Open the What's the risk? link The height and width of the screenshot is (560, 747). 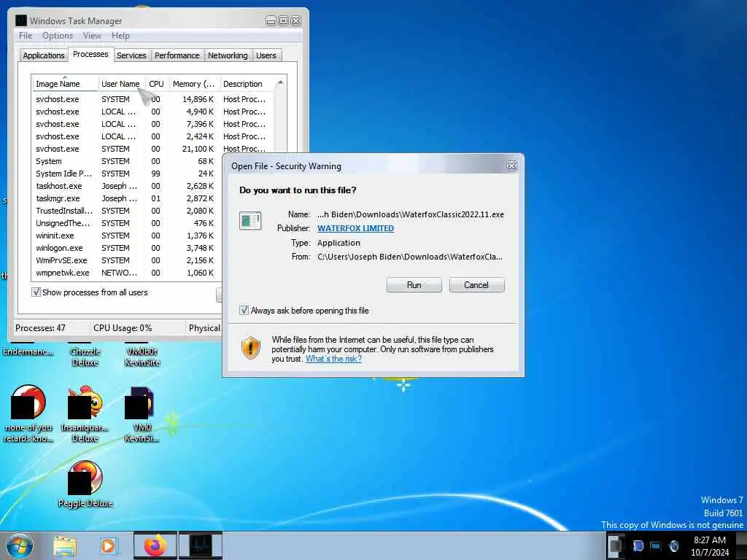coord(333,359)
